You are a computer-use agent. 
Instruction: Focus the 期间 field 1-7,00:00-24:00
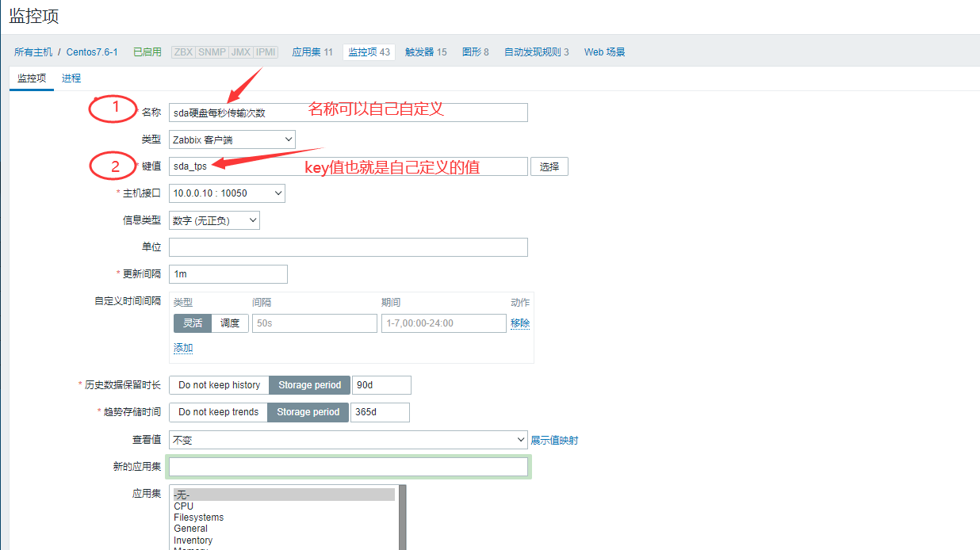(443, 323)
